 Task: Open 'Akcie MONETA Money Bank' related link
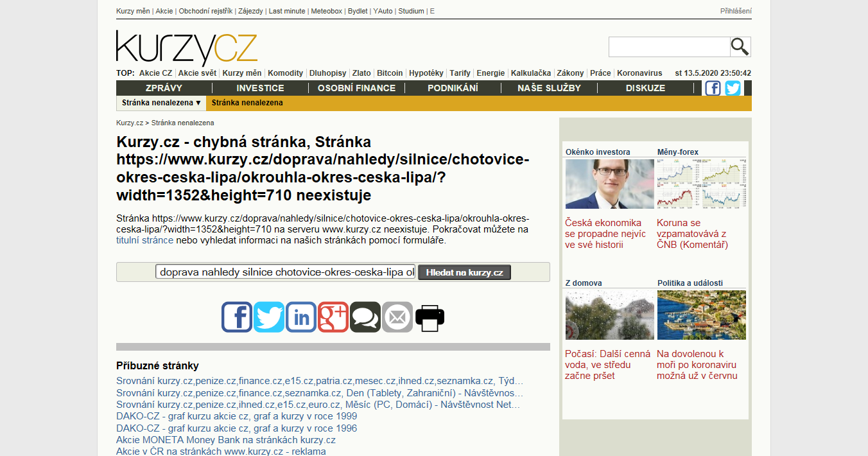tap(226, 440)
